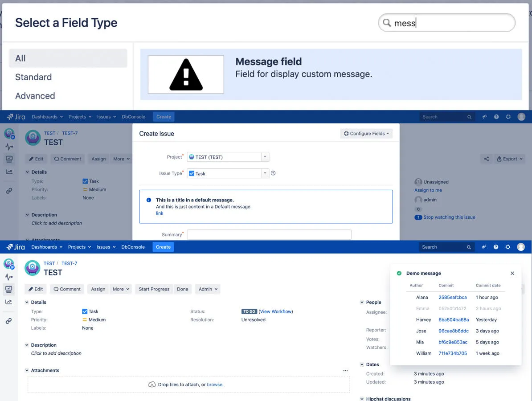Screen dimensions: 532x401
Task: Collapse the Hipchat discussions section
Action: 362,399
